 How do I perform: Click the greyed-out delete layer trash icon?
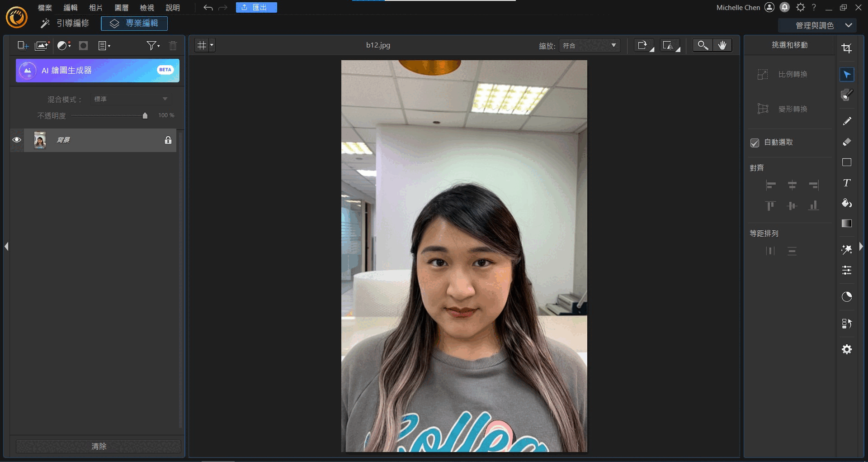(173, 45)
